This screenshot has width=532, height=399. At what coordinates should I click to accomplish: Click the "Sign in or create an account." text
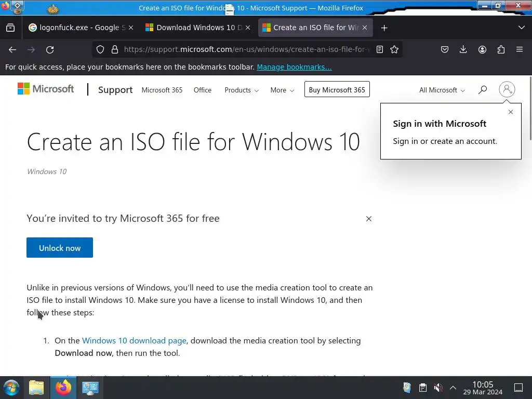point(445,141)
